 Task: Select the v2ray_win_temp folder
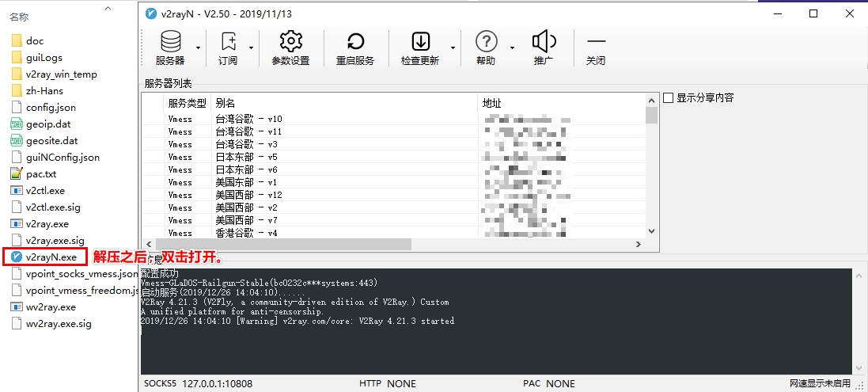tap(54, 74)
